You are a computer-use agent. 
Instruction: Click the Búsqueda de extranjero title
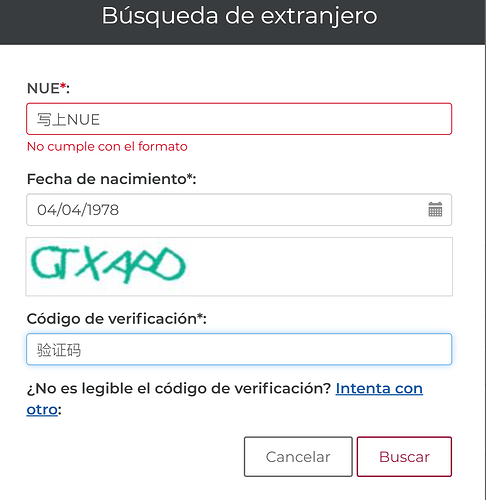pos(239,16)
